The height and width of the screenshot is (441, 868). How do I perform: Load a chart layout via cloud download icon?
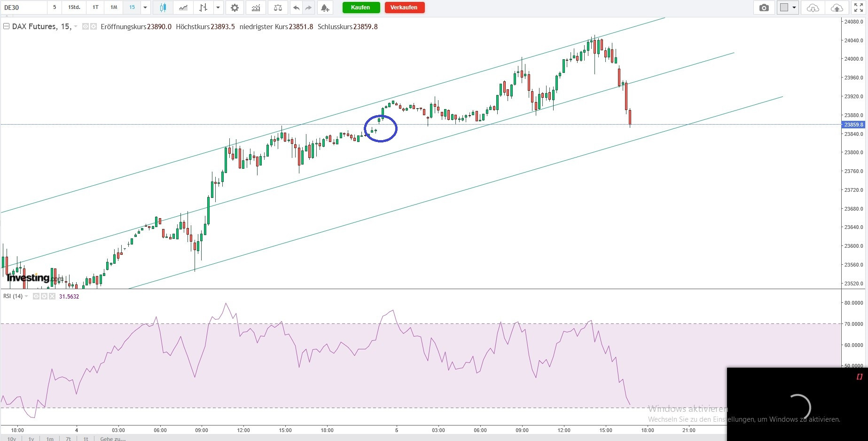[813, 8]
